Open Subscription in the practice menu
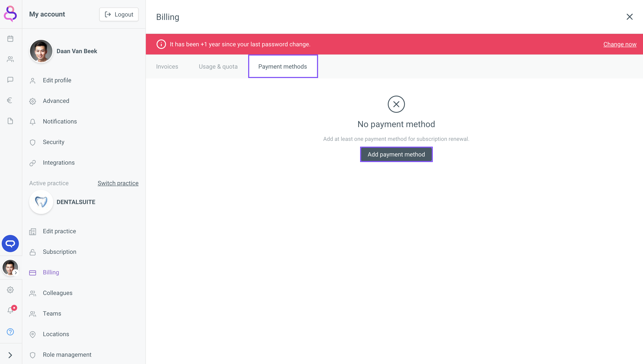This screenshot has width=643, height=364. point(60,252)
